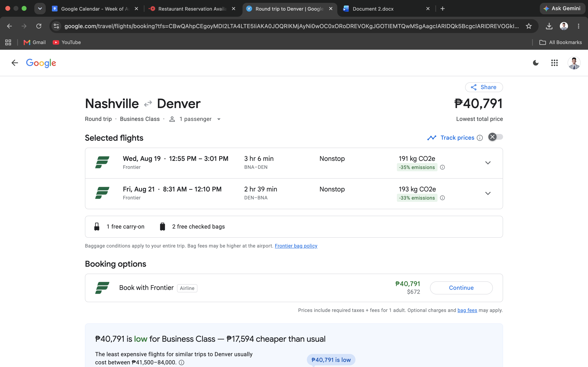Bookmark this page with star icon
The width and height of the screenshot is (588, 367).
coord(528,26)
